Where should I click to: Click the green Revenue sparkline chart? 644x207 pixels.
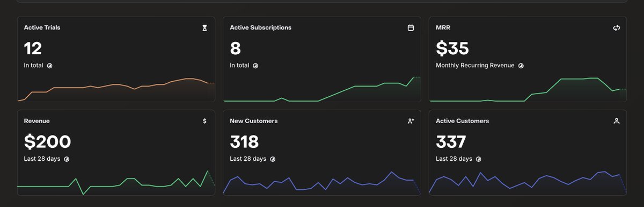coord(116,183)
